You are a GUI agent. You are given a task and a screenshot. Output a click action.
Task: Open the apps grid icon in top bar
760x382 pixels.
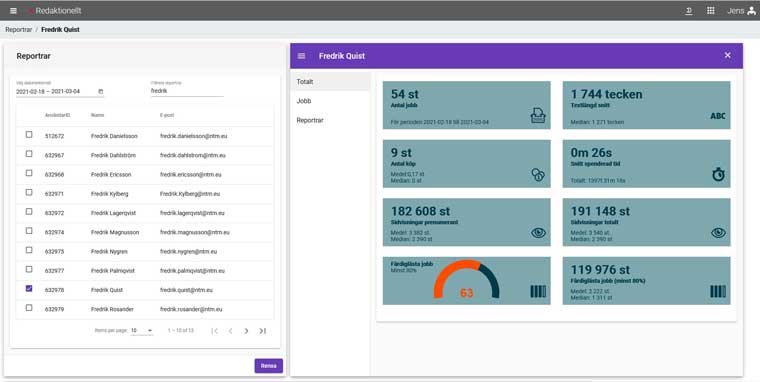click(x=711, y=11)
